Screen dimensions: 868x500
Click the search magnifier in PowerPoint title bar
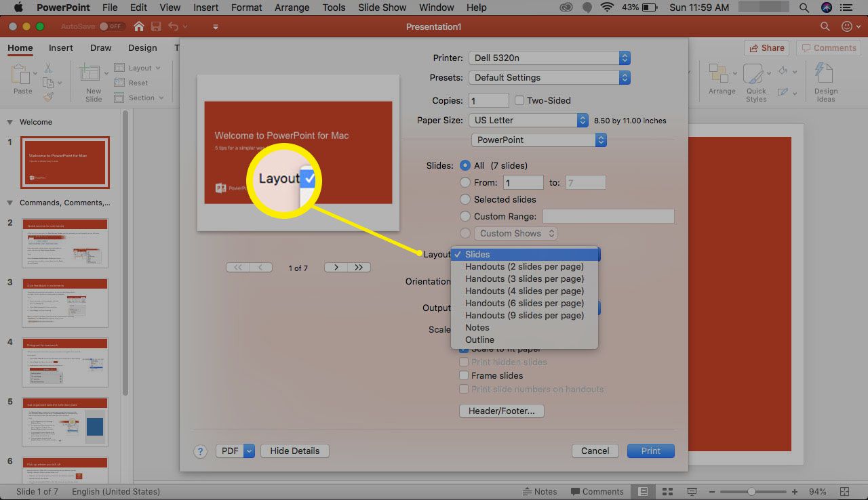[825, 26]
